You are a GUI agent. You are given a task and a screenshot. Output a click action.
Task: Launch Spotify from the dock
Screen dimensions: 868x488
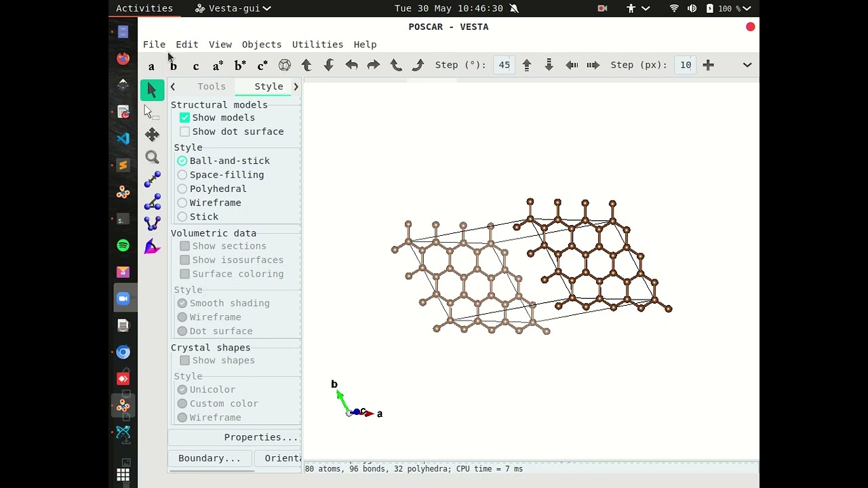tap(123, 245)
